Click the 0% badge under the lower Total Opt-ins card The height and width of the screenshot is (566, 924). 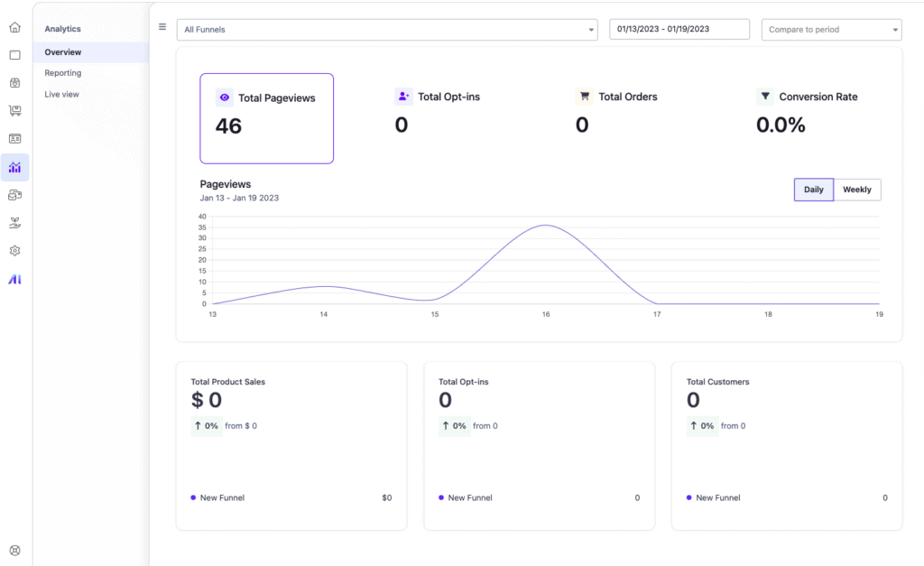point(454,426)
